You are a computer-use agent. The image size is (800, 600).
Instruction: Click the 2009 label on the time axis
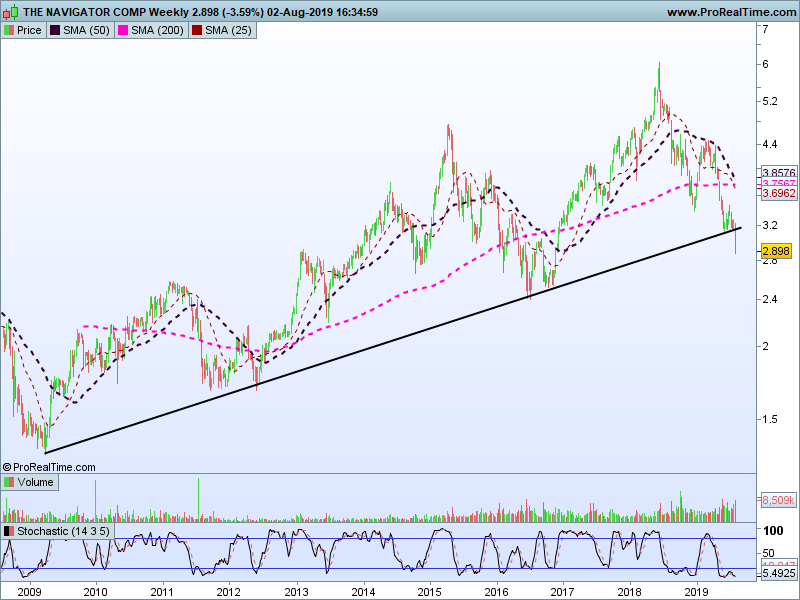click(x=29, y=592)
